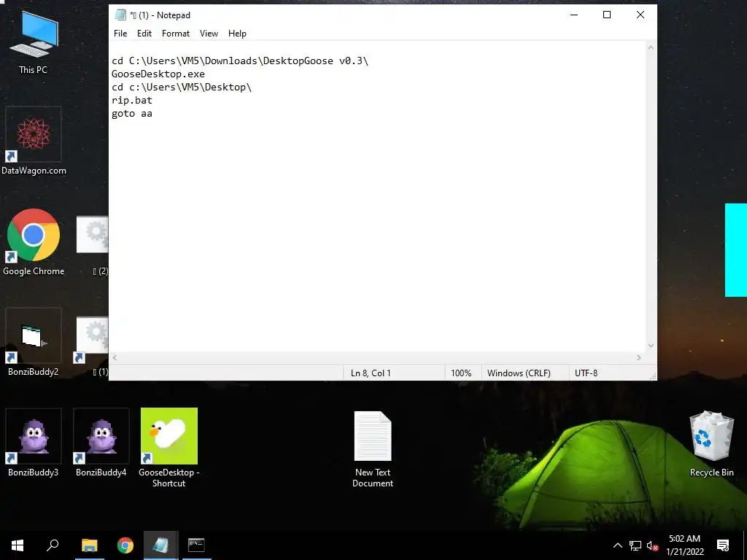Select the Google Chrome desktop shortcut
The width and height of the screenshot is (747, 560).
coord(34,242)
